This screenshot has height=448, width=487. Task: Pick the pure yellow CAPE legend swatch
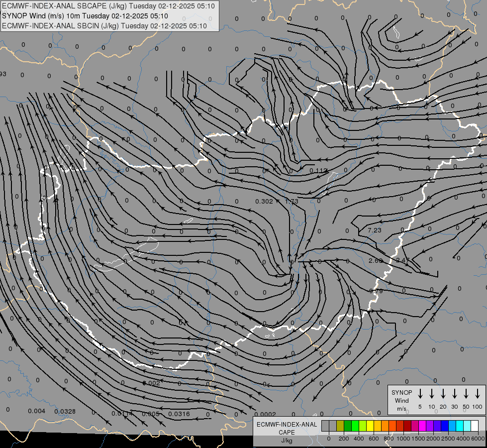[x=370, y=426]
